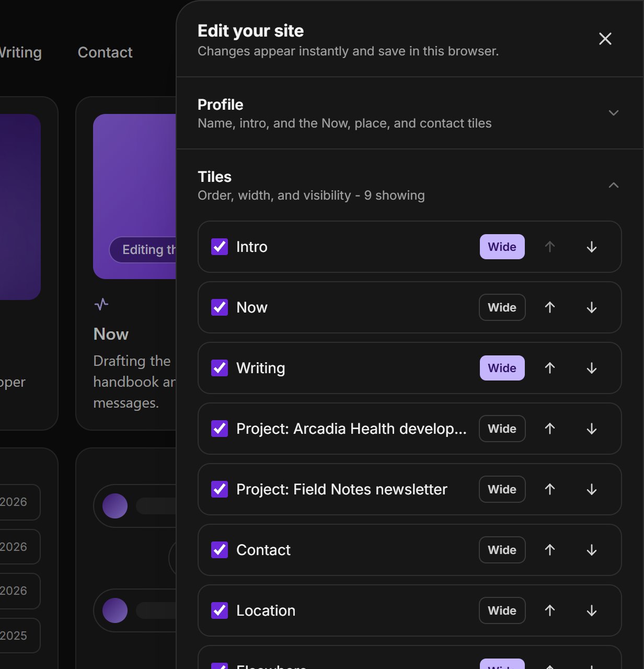Enable Wide for the Location tile
The image size is (644, 669).
[x=502, y=610]
